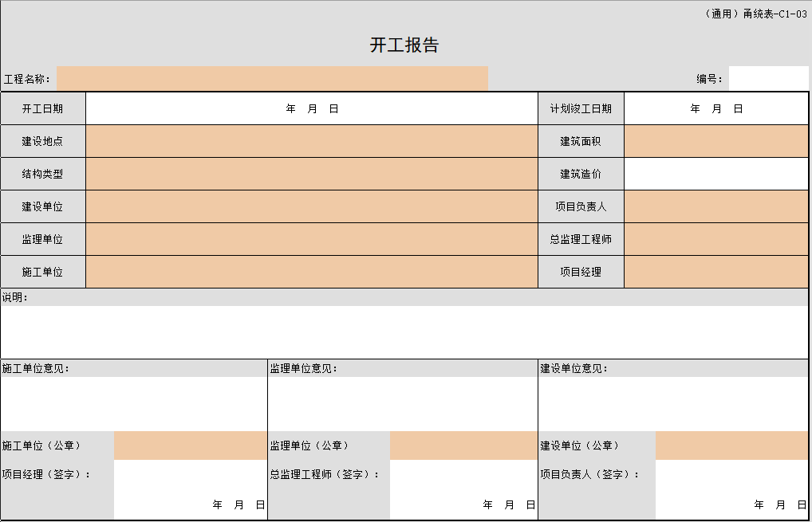
Task: Click the 说明 text area
Action: click(399, 327)
